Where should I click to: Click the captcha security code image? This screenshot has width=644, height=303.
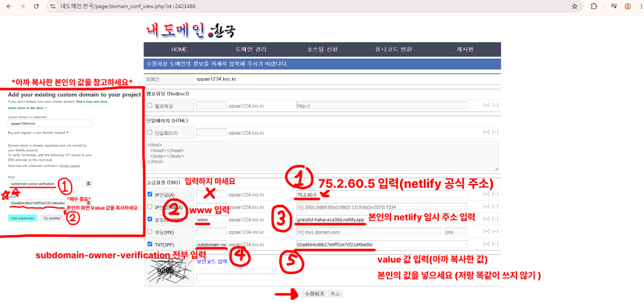click(x=170, y=270)
